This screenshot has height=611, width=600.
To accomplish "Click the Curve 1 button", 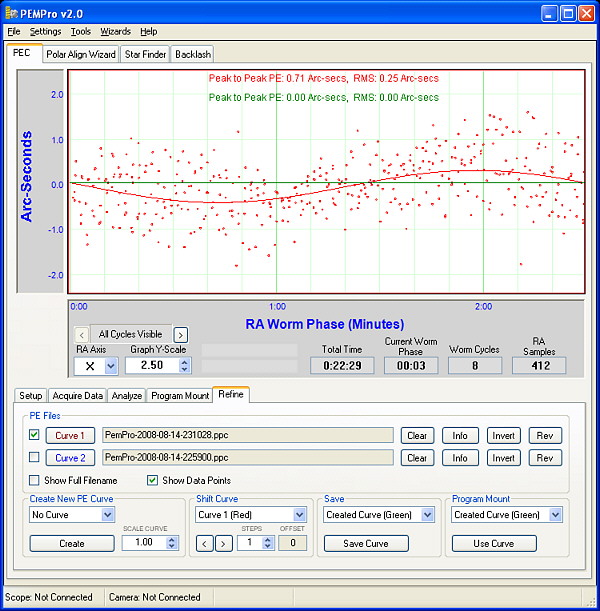I will pos(70,435).
